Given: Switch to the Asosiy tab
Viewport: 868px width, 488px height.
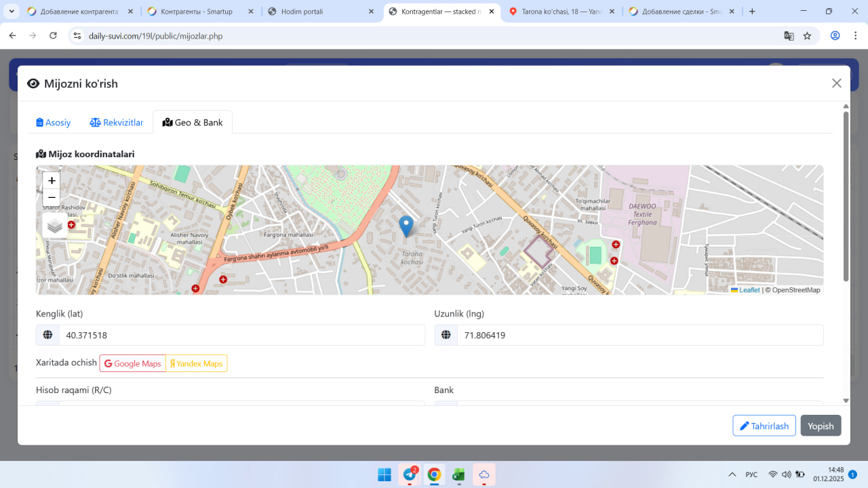Looking at the screenshot, I should [x=54, y=123].
